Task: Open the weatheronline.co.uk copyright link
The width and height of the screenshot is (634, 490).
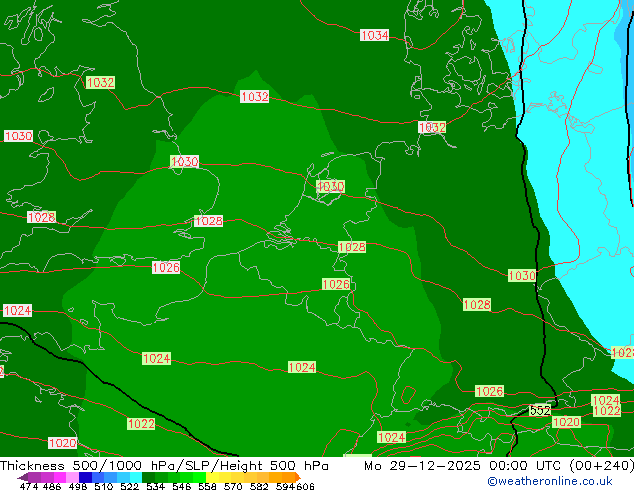Action: pos(550,481)
